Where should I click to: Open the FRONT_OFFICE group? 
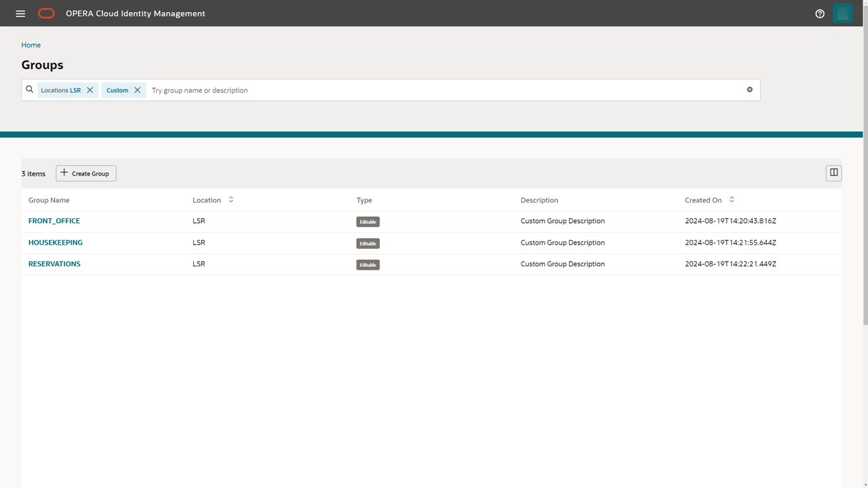(x=54, y=221)
